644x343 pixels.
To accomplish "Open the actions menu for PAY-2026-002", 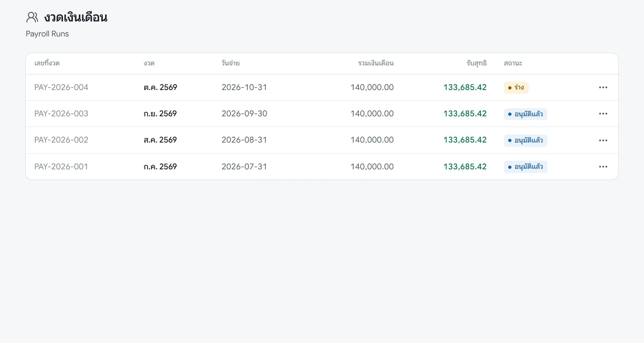I will [x=603, y=140].
